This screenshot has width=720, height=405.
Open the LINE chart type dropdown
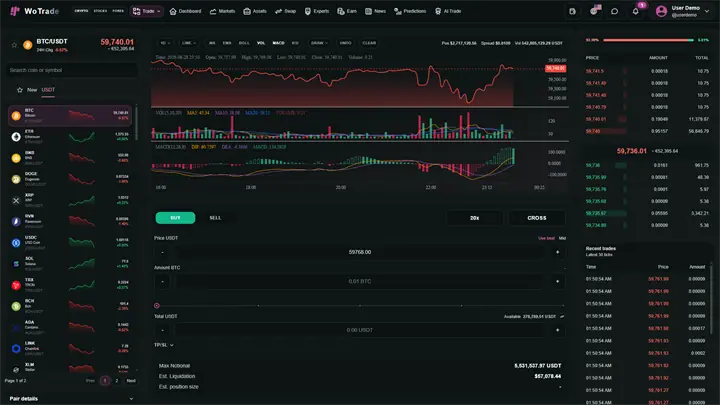click(189, 43)
